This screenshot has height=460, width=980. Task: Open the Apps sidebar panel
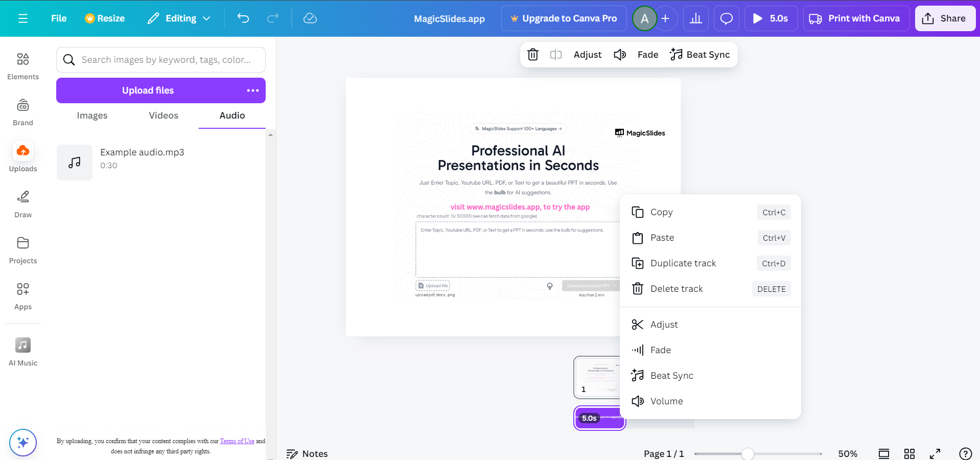point(23,296)
